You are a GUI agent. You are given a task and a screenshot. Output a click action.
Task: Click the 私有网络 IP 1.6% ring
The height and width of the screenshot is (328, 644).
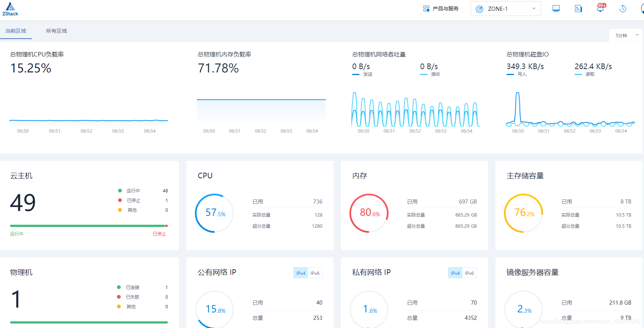click(369, 309)
